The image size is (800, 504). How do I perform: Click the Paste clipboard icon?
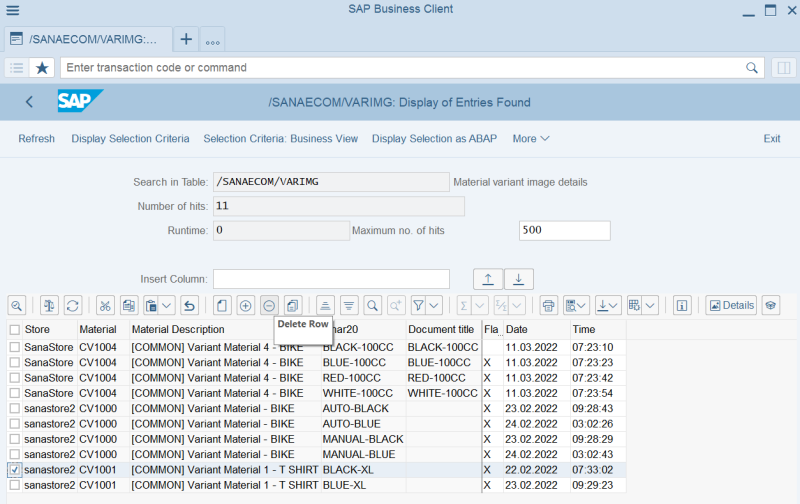152,306
